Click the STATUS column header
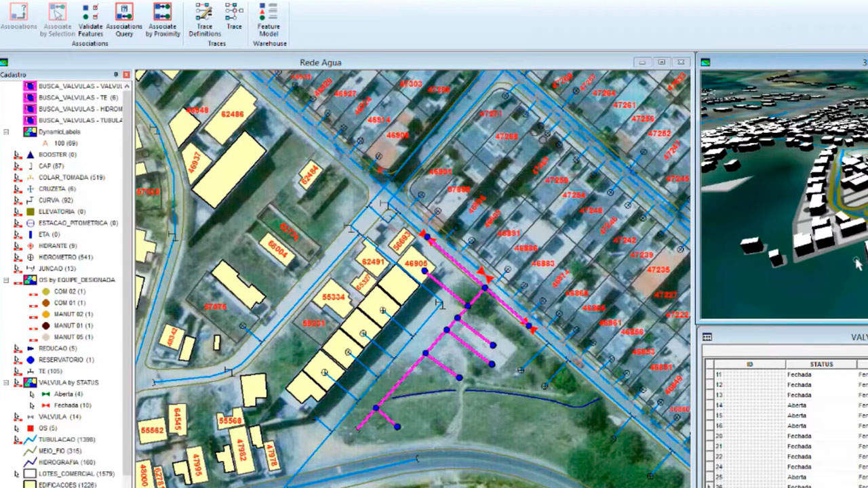Viewport: 868px width, 488px height. pos(821,364)
